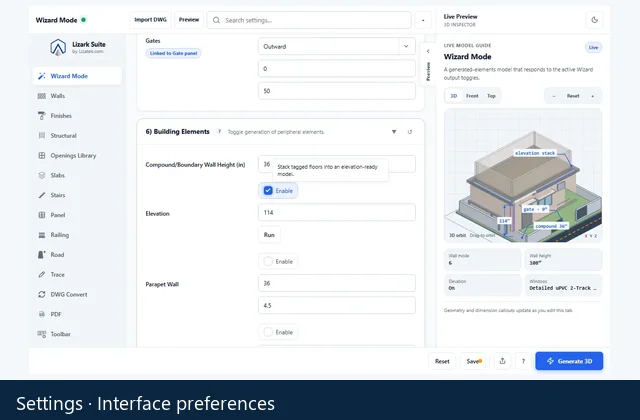Click the Linked to Gate panel tag
The width and height of the screenshot is (640, 420).
(173, 53)
